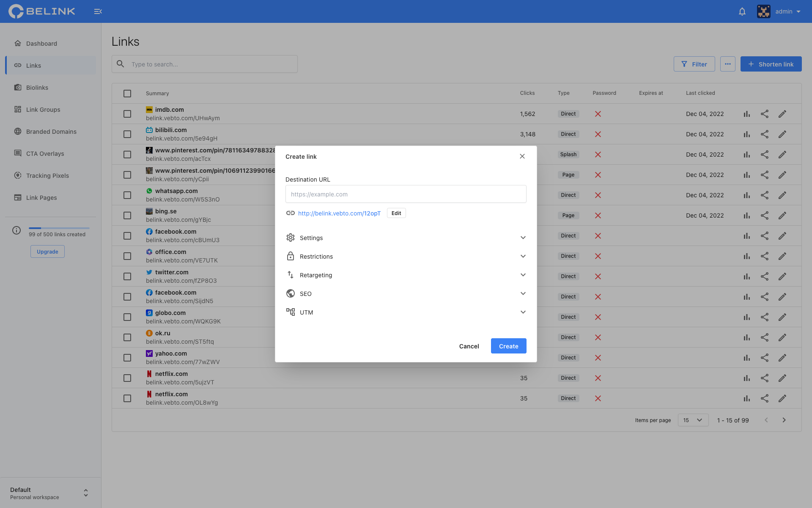
Task: Open Biolinks in the sidebar
Action: [x=37, y=88]
